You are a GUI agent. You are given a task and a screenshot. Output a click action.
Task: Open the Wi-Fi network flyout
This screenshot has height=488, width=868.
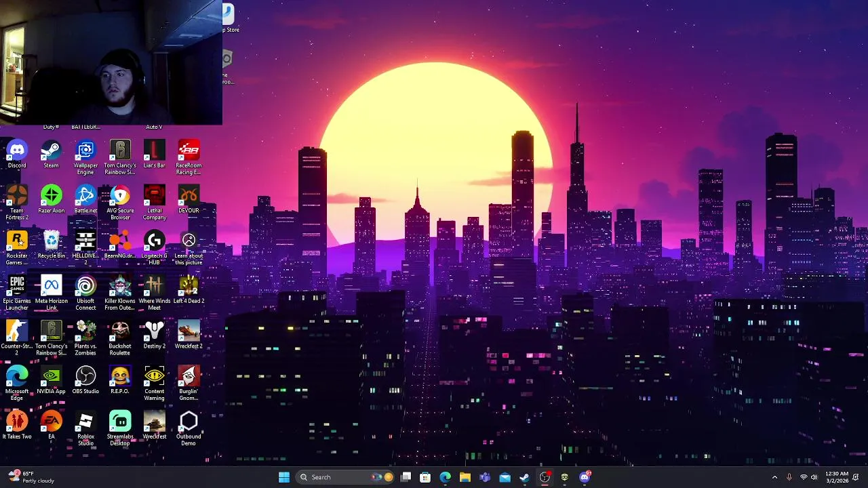tap(804, 477)
